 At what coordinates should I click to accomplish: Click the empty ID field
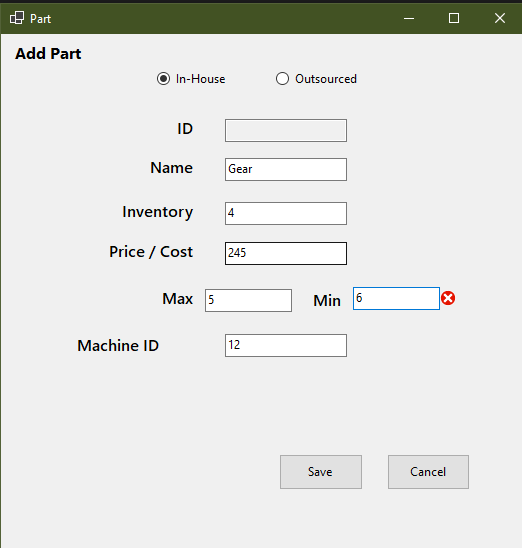286,130
